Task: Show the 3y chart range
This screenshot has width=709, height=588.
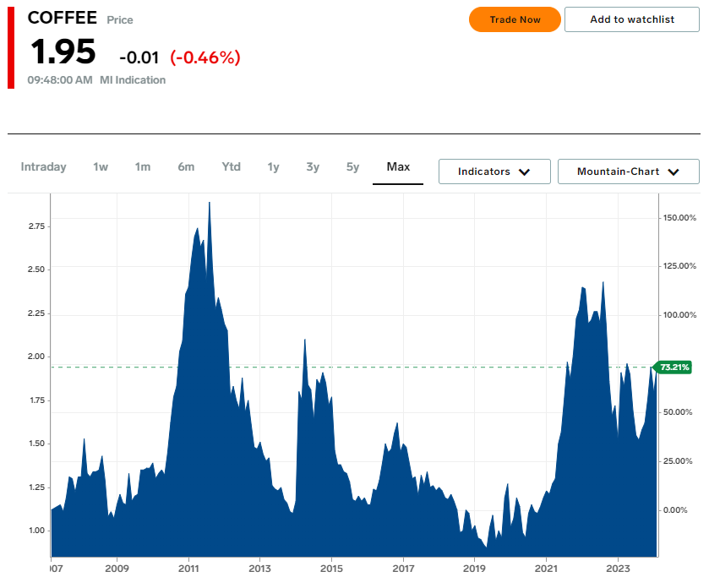Action: 313,167
